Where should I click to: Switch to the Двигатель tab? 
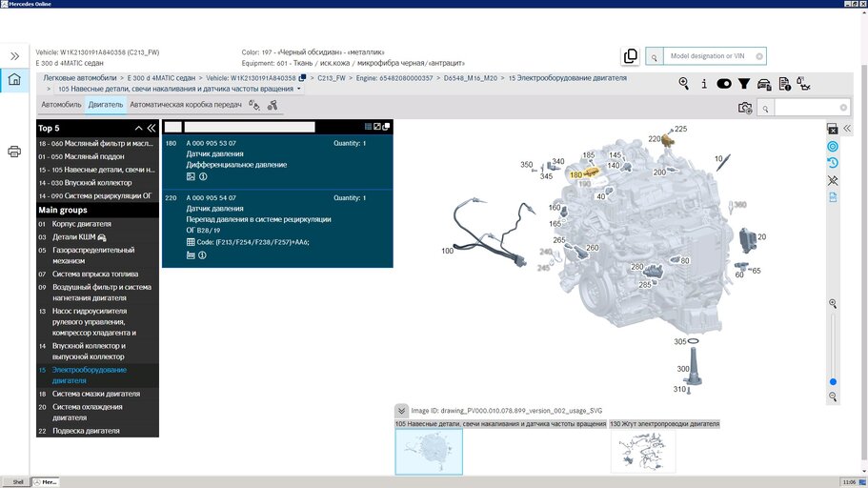(x=106, y=105)
